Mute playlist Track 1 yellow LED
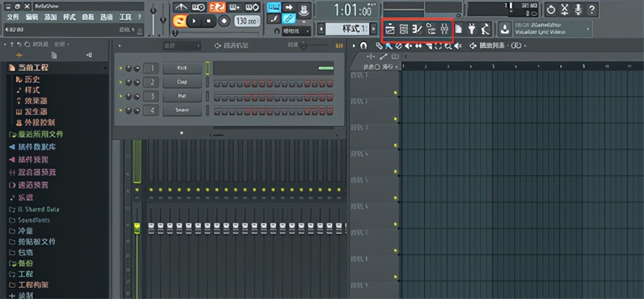This screenshot has height=299, width=644. click(395, 93)
